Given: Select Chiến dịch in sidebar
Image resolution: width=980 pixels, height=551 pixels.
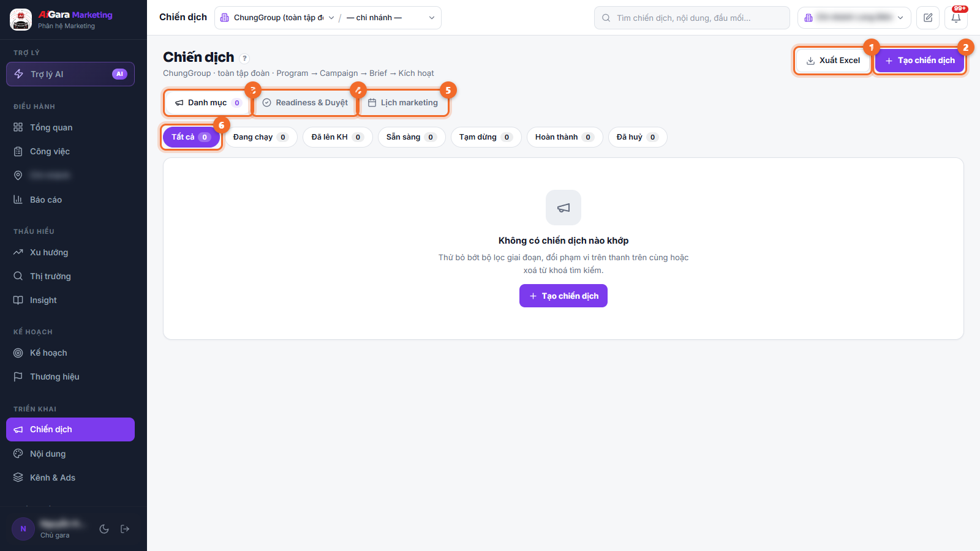Looking at the screenshot, I should point(70,429).
